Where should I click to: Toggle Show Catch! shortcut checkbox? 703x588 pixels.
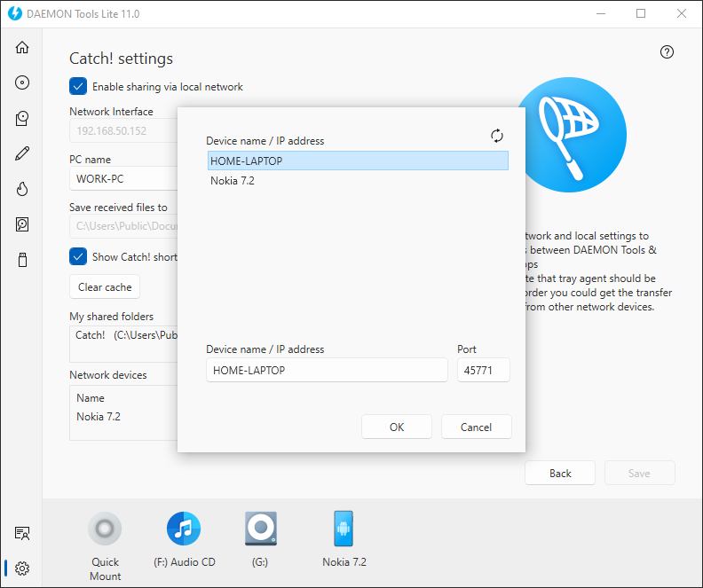pyautogui.click(x=78, y=256)
